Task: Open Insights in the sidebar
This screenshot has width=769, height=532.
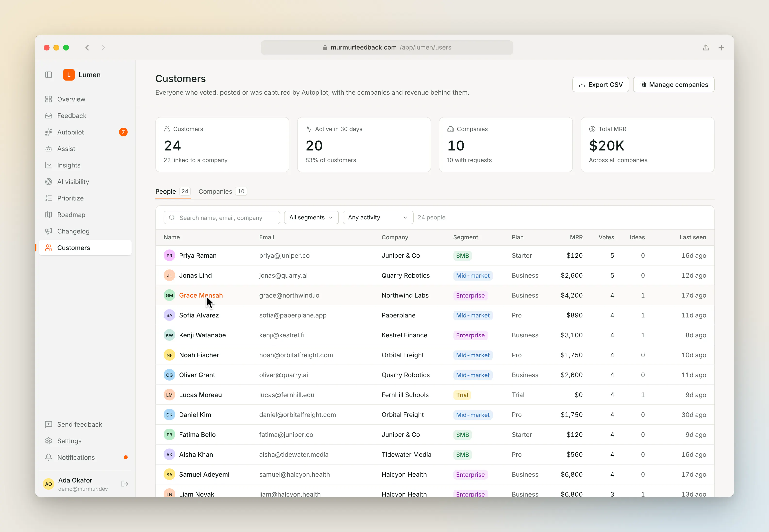Action: [85, 165]
